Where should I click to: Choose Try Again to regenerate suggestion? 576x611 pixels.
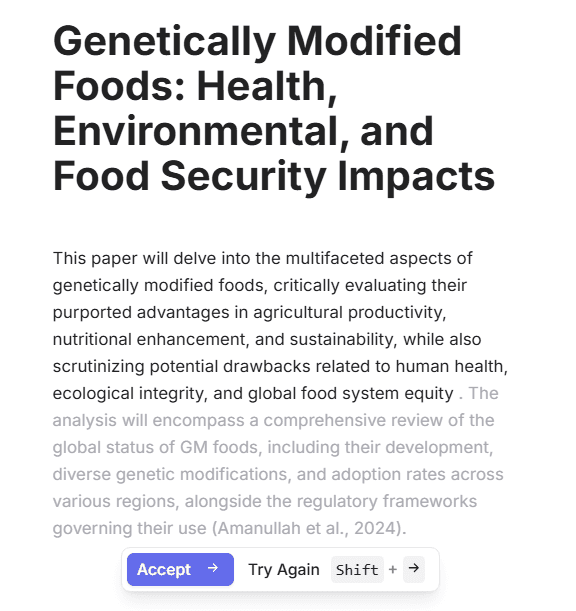[x=284, y=570]
